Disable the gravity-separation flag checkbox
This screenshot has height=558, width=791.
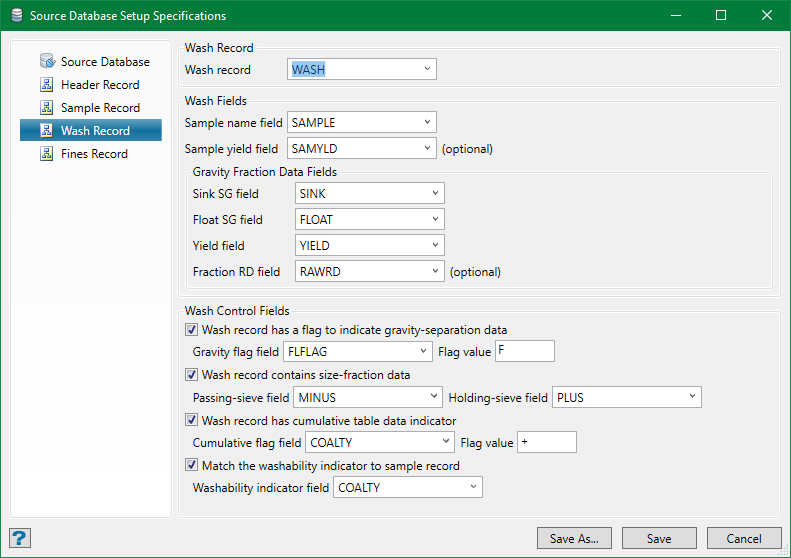coord(192,330)
